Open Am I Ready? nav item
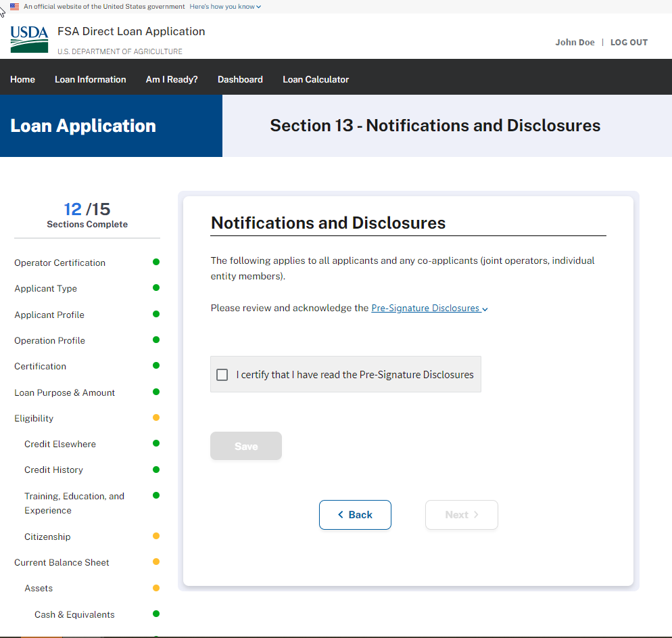Viewport: 672px width, 638px height. pos(172,80)
